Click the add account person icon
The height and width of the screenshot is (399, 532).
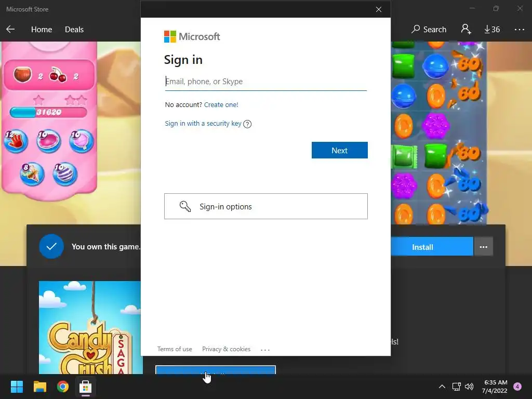pos(466,29)
